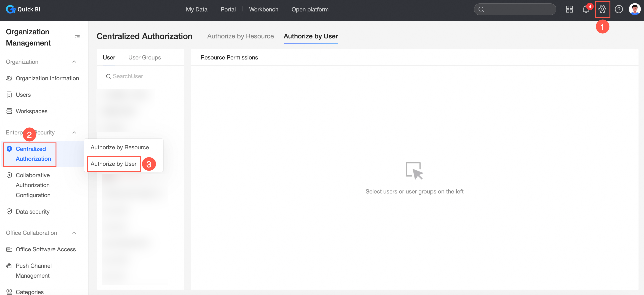
Task: Open the apps grid icon
Action: [x=569, y=9]
